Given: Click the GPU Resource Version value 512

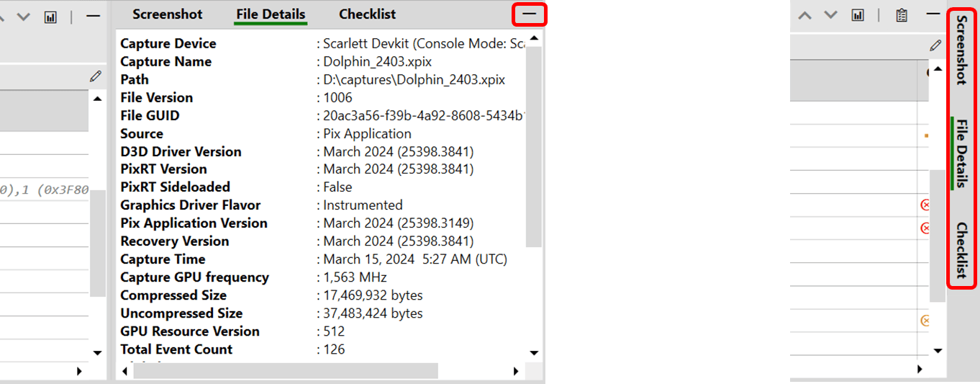Looking at the screenshot, I should pos(334,331).
